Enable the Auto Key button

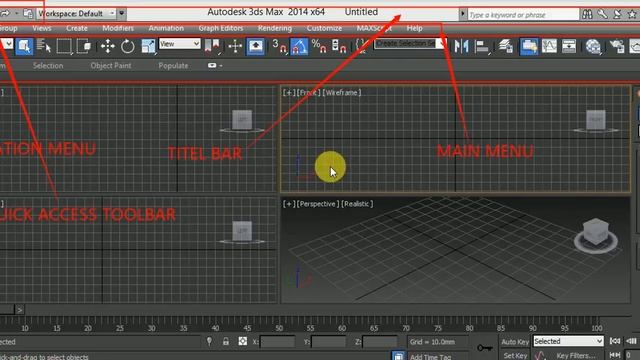pyautogui.click(x=515, y=342)
